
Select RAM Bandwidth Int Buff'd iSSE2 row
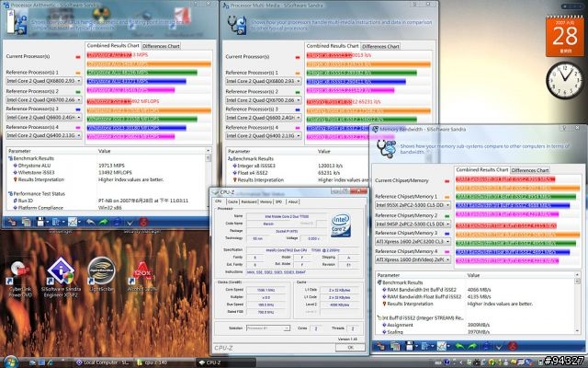point(475,290)
